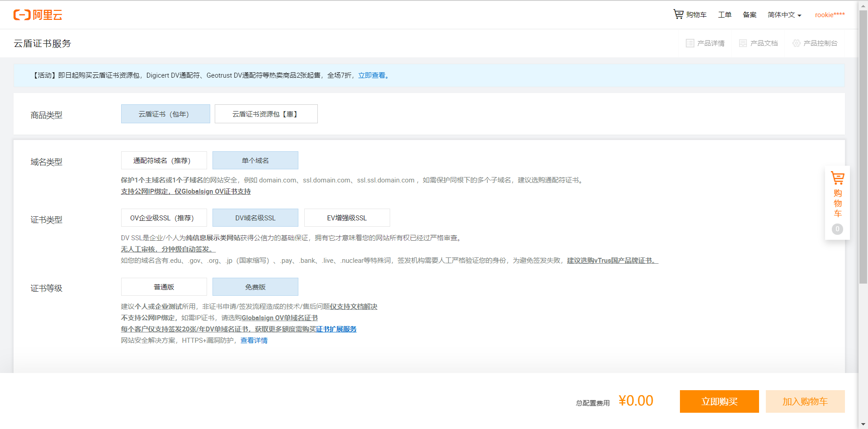The width and height of the screenshot is (868, 429).
Task: Select 云盾证书资源包【惠】 product type
Action: [266, 114]
